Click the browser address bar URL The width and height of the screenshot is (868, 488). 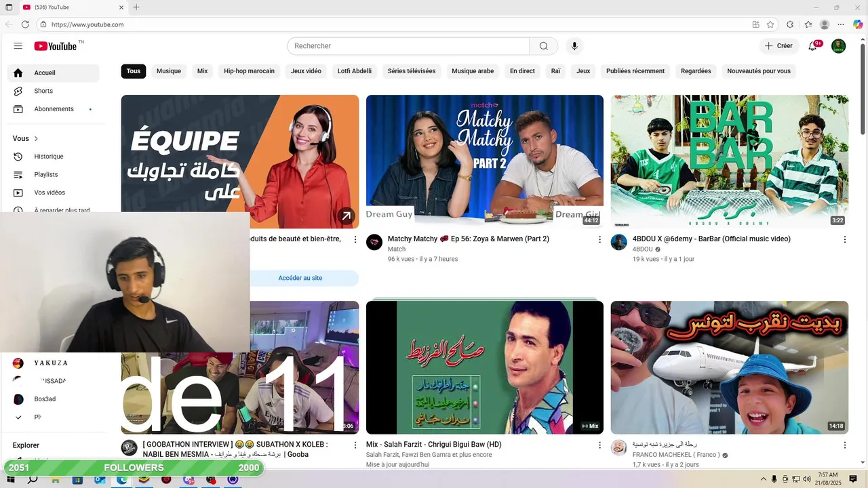click(87, 24)
